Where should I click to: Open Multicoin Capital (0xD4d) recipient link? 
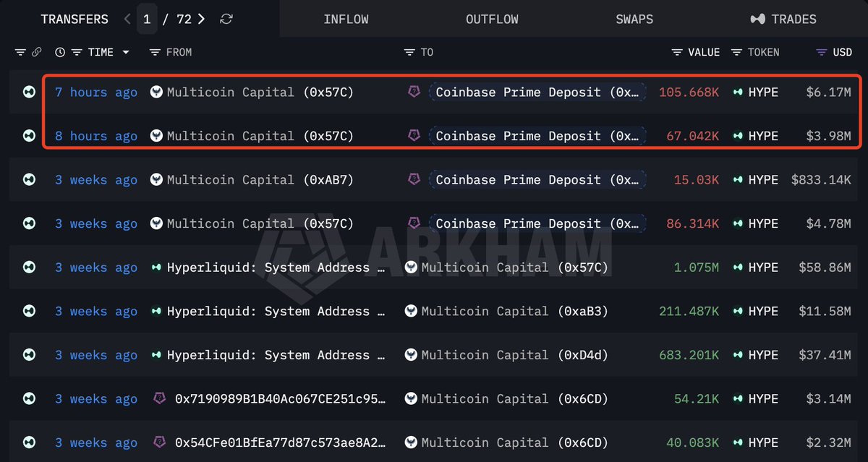(515, 355)
